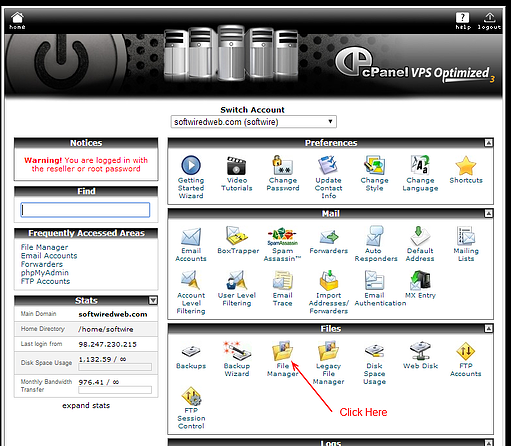
Task: Open Email Accounts in Mail section
Action: [x=191, y=237]
